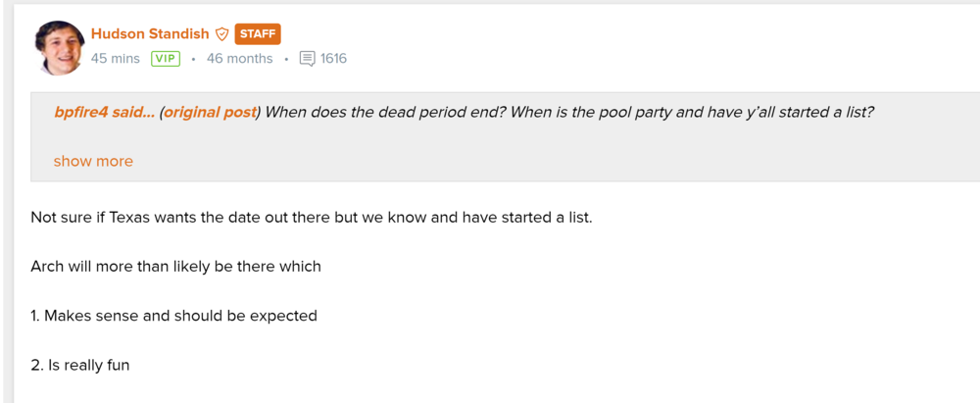Click the "45 mins" post timestamp

[116, 59]
